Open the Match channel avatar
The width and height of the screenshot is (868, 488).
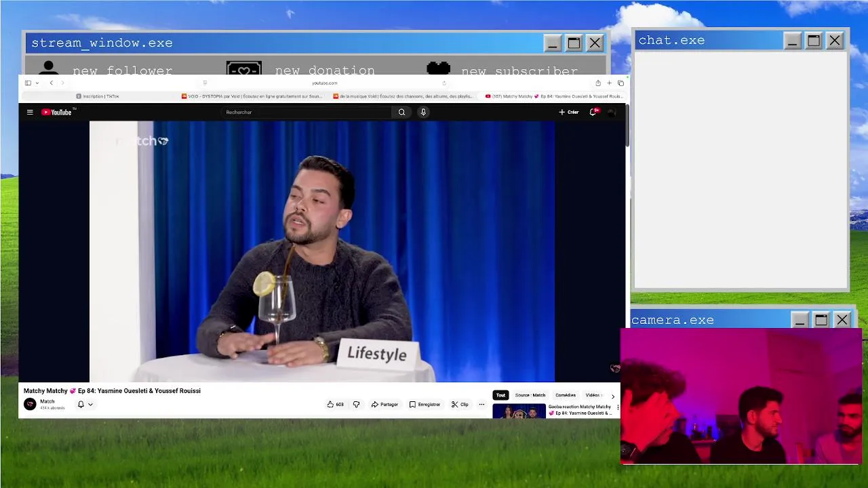point(30,404)
